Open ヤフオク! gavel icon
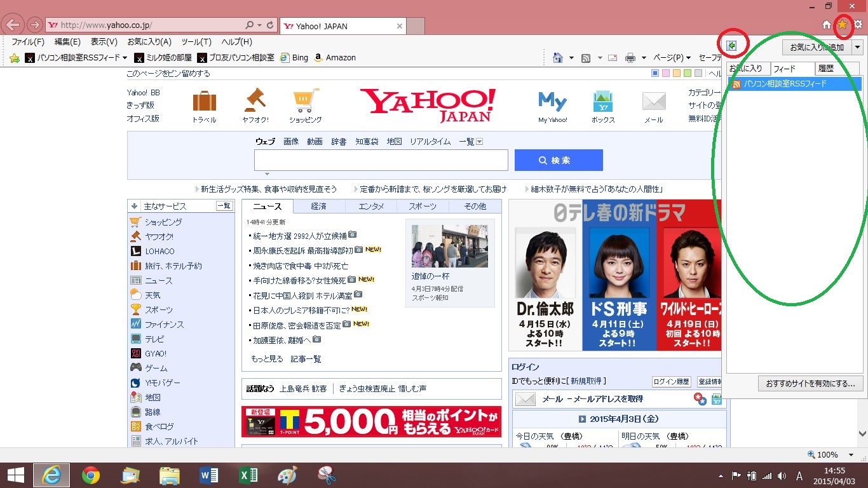The height and width of the screenshot is (488, 868). [255, 100]
